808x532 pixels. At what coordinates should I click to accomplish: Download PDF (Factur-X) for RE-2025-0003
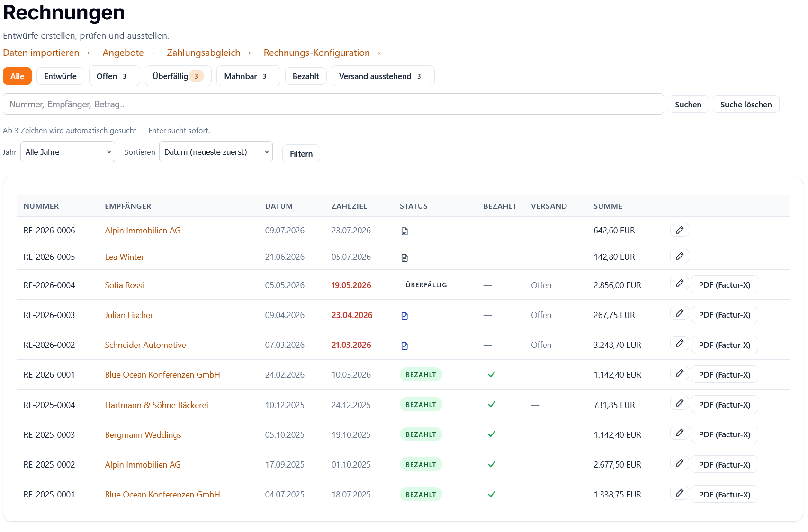[725, 434]
